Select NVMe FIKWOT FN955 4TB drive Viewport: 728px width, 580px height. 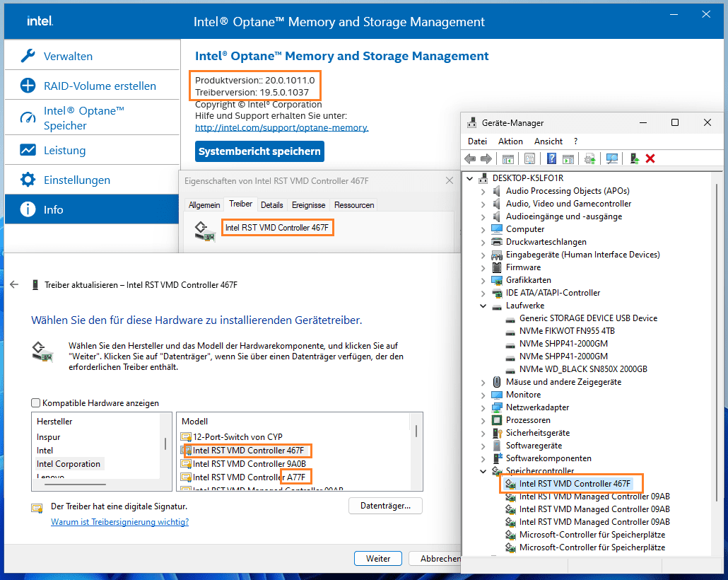[567, 331]
